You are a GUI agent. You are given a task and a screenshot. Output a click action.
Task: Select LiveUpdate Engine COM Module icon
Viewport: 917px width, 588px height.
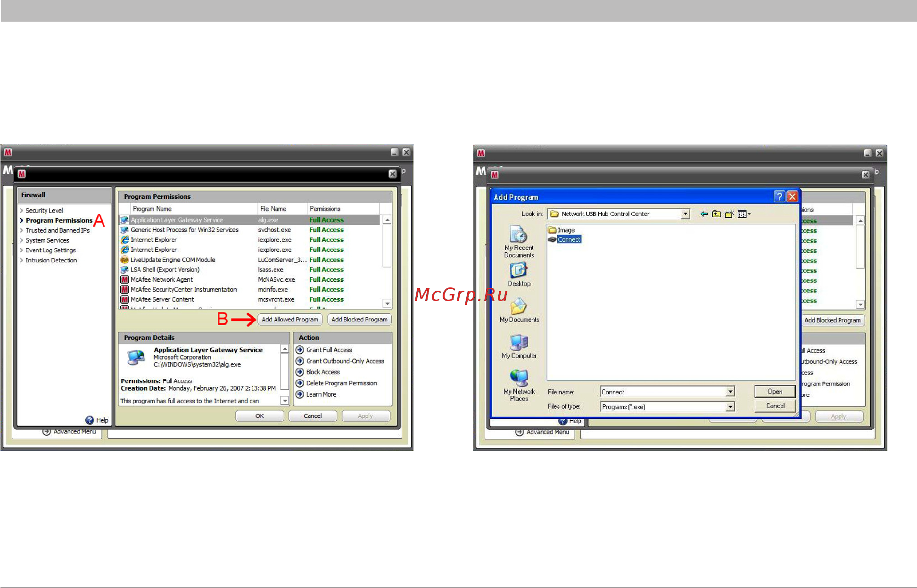point(124,260)
